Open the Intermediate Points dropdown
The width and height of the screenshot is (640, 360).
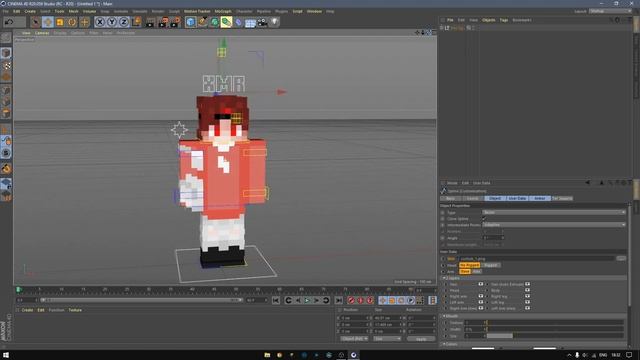(x=553, y=225)
